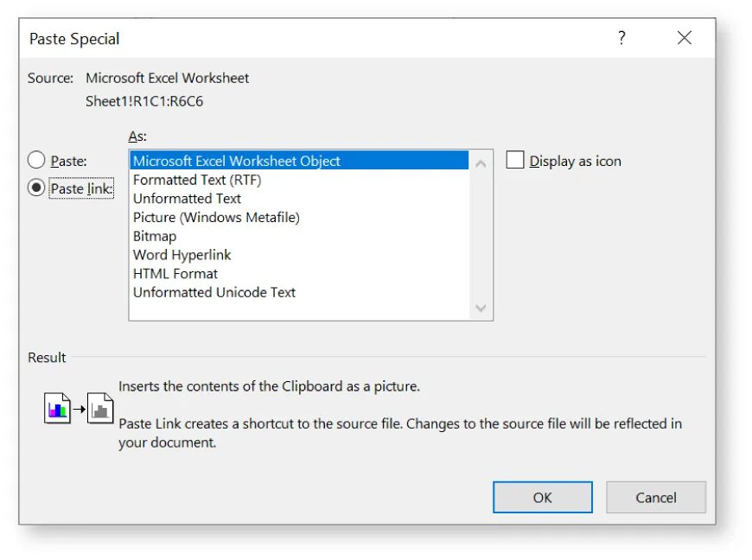Select the Paste link radio button
The image size is (752, 560).
click(x=36, y=188)
